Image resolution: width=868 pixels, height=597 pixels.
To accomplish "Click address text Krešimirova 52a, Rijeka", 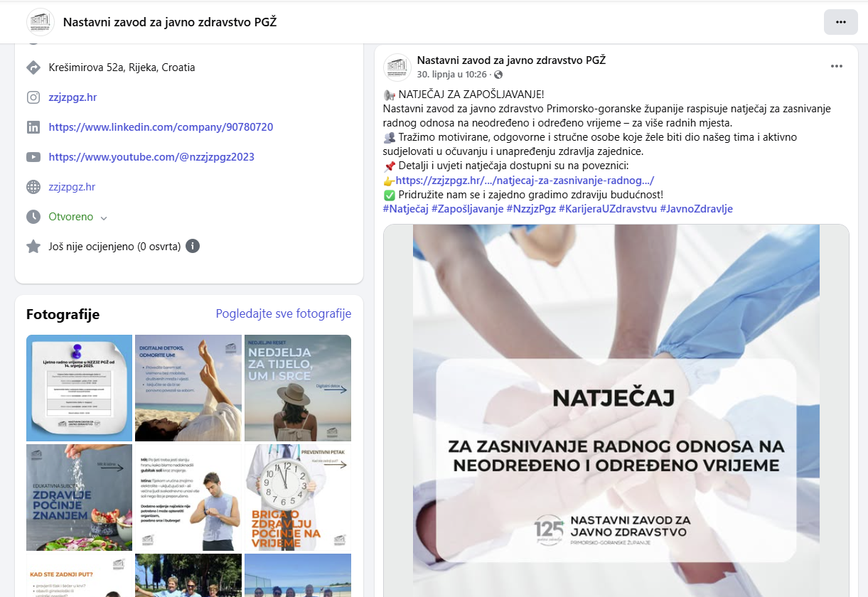I will [122, 68].
